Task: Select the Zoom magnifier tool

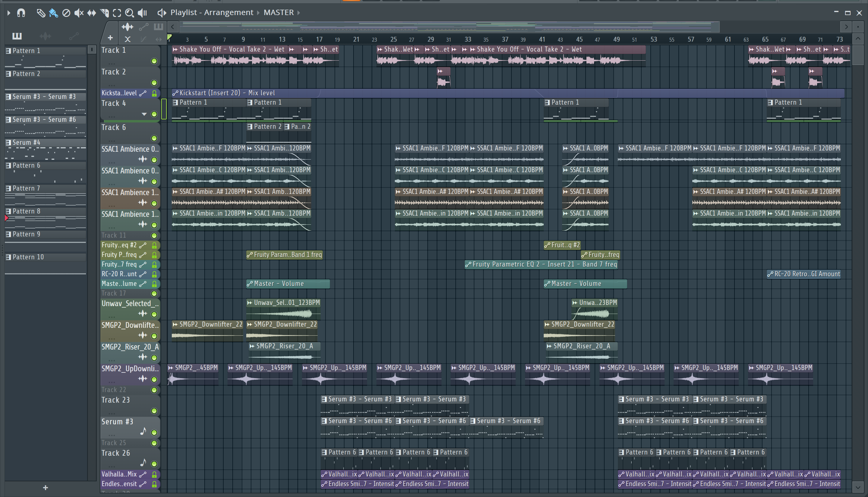Action: click(129, 13)
